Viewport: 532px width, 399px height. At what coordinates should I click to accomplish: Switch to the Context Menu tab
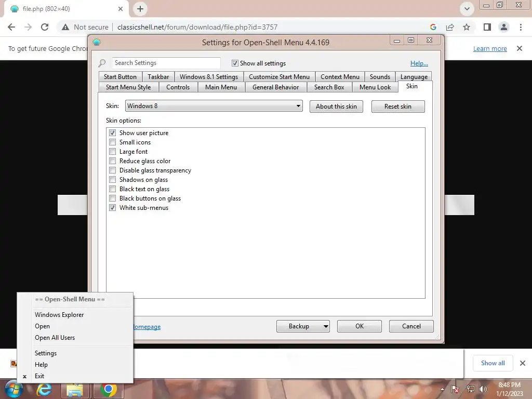340,77
